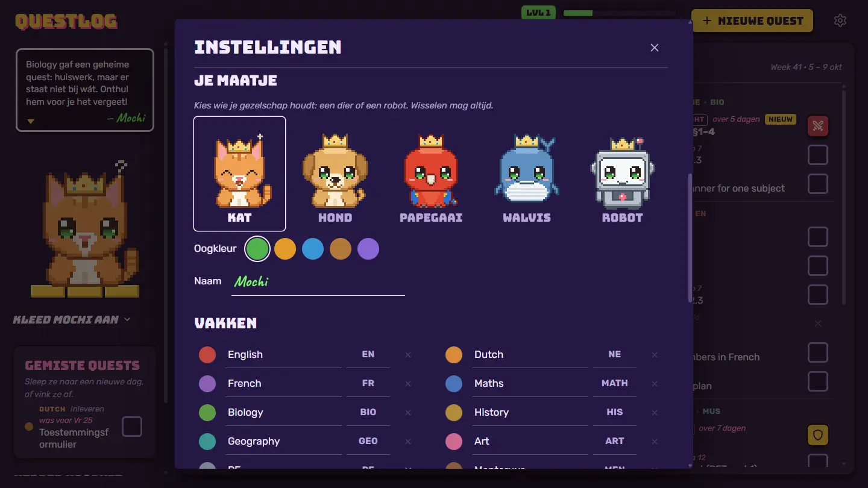Check off the 'for one subject' quest
Viewport: 868px width, 488px height.
pyautogui.click(x=818, y=184)
